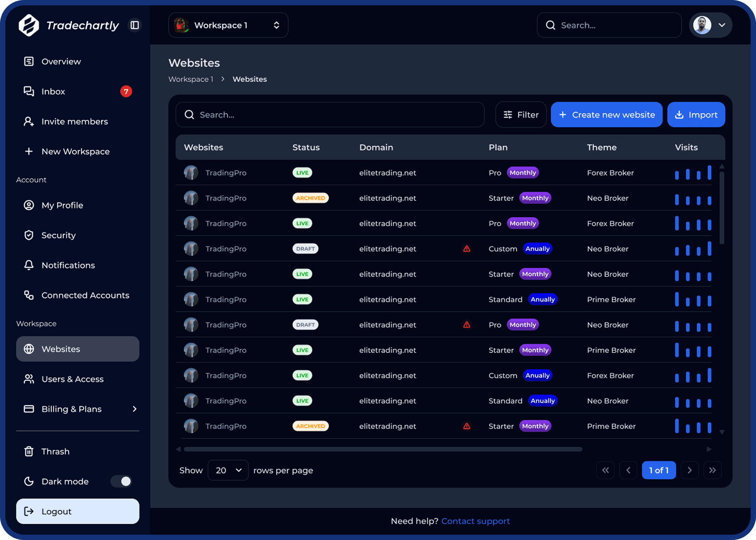Open the Thrash section
This screenshot has height=540, width=756.
[x=55, y=451]
